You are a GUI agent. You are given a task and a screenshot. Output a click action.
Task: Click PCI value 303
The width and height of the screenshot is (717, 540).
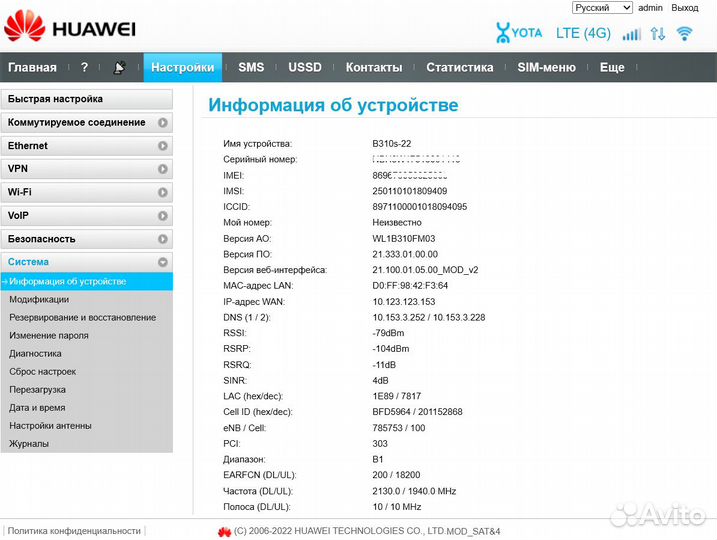(x=380, y=444)
